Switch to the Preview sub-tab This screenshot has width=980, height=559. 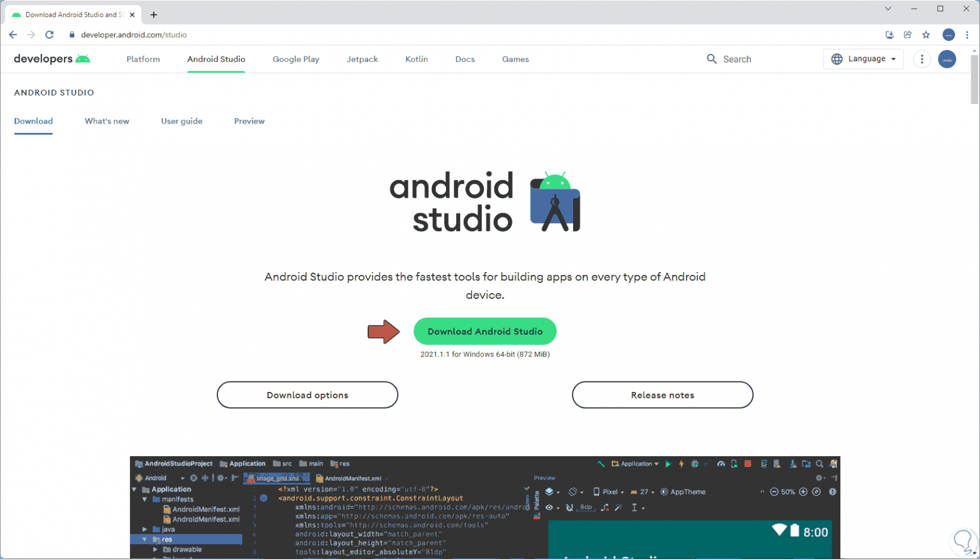[249, 121]
